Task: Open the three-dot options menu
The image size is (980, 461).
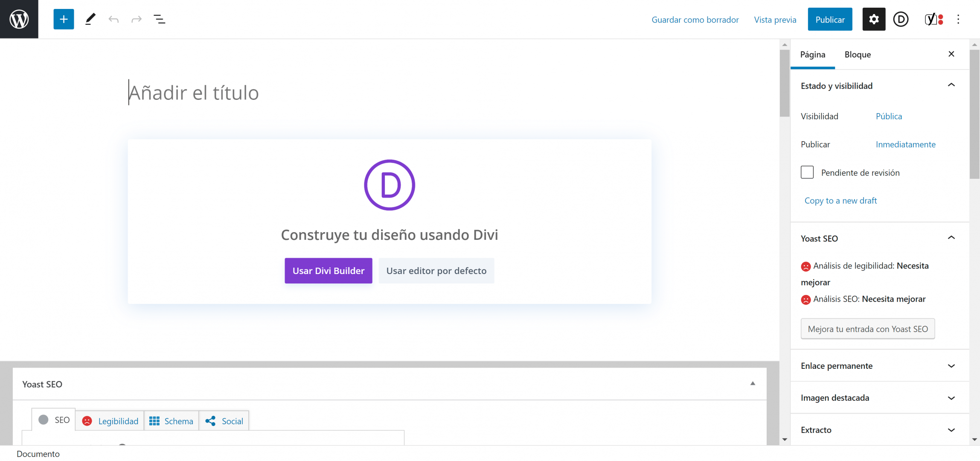Action: [958, 19]
